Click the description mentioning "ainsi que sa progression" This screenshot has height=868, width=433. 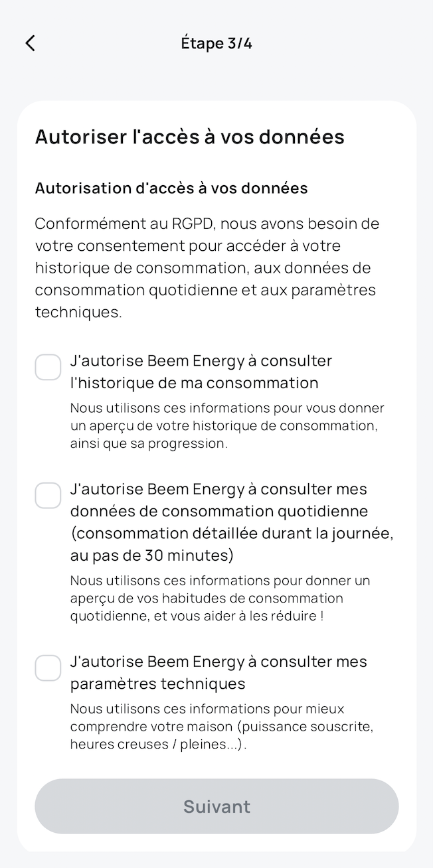[149, 443]
